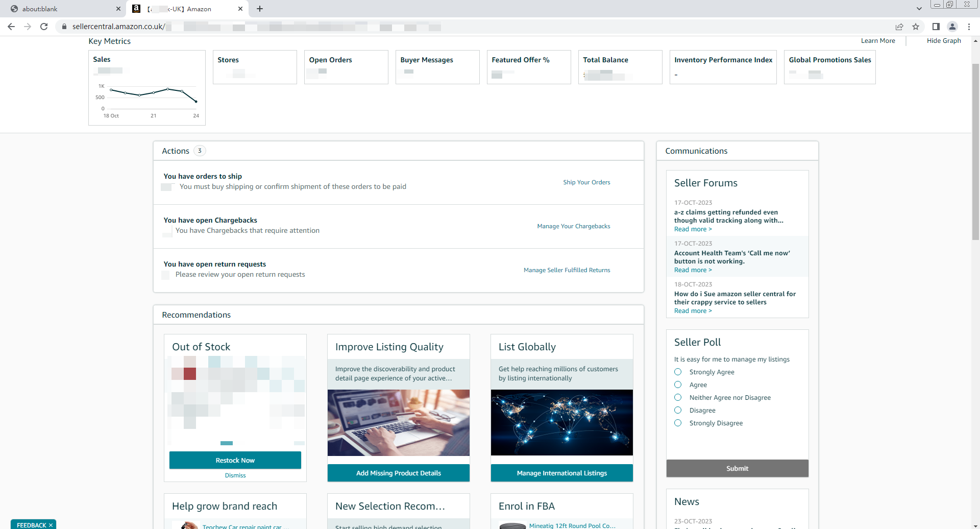Screen dimensions: 980x529
Task: Click the laptop image in Improve Listing Quality
Action: (398, 423)
